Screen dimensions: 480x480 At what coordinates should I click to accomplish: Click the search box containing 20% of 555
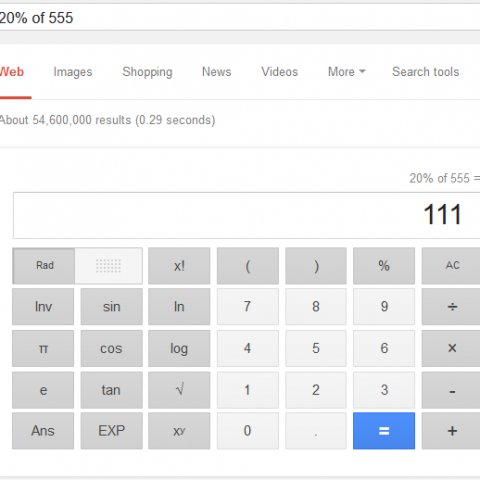240,17
